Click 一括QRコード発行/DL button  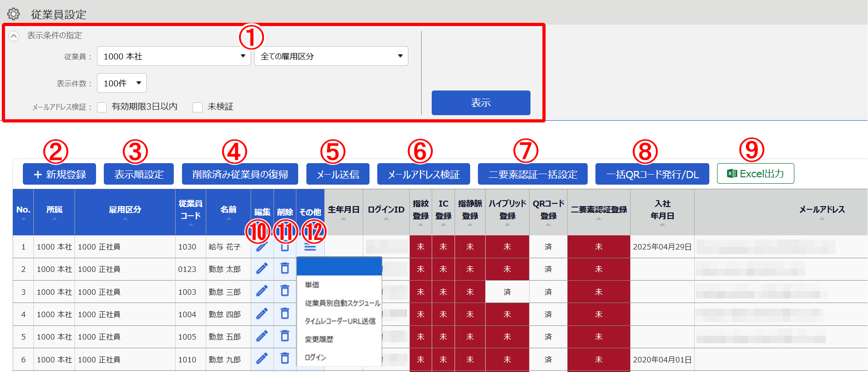652,174
